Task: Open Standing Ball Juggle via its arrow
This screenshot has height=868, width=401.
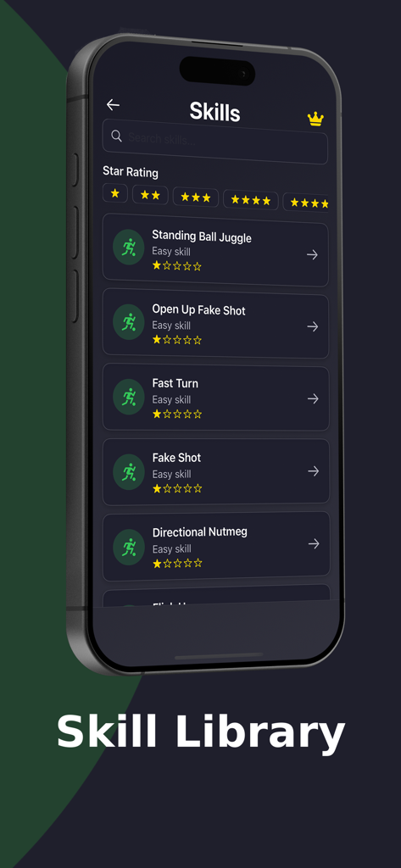Action: tap(312, 254)
